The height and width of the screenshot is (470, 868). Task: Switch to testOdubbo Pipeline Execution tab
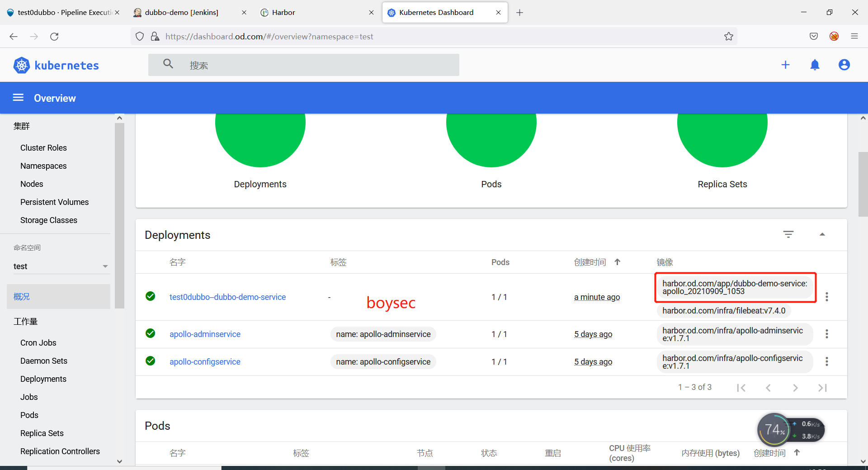pos(63,12)
